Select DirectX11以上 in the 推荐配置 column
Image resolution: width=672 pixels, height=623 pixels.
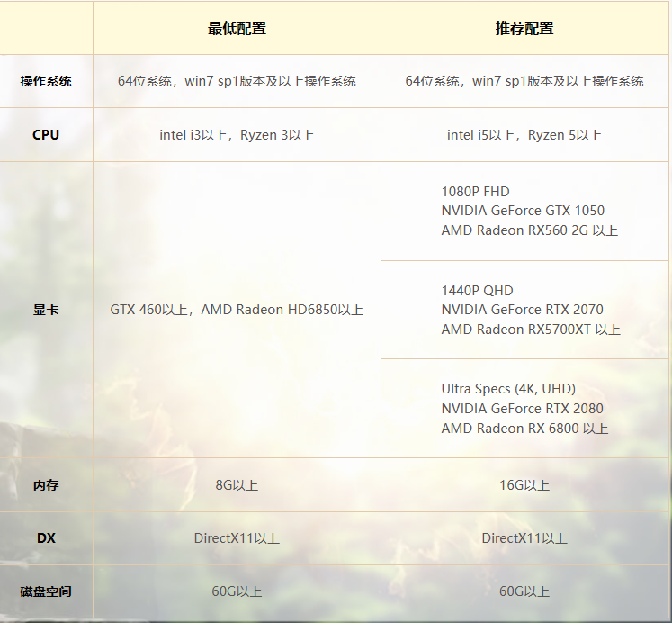[524, 538]
